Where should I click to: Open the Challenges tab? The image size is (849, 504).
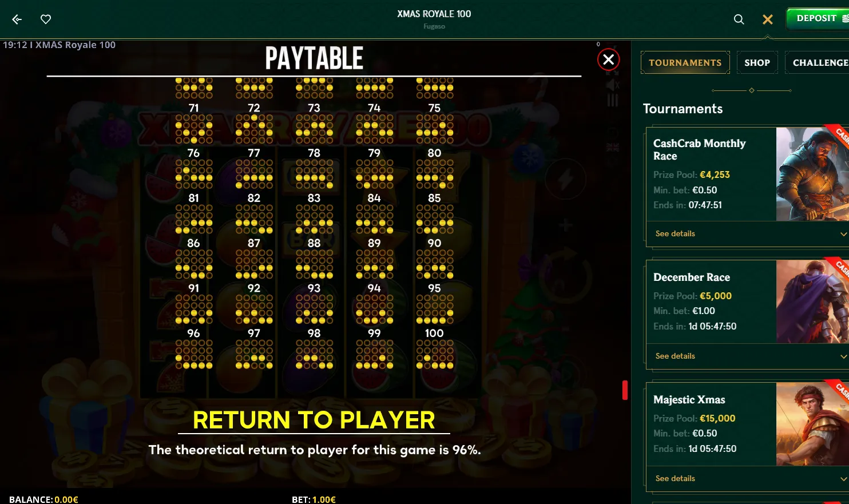tap(818, 62)
